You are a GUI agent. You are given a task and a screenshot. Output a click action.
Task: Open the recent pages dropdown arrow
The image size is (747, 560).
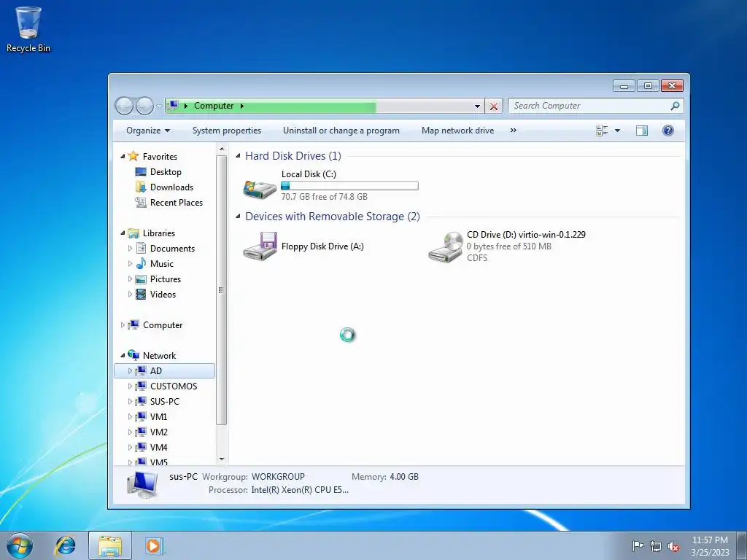pos(158,106)
